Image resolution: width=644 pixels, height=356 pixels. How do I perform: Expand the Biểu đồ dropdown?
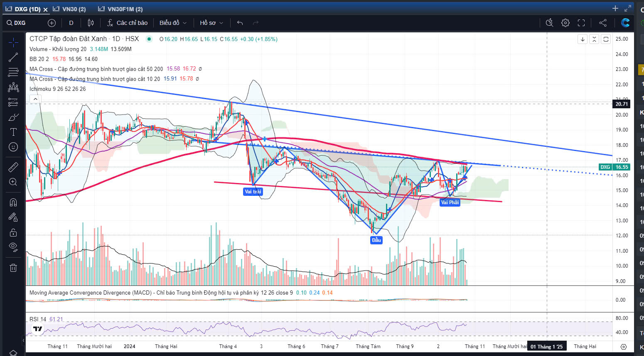173,23
